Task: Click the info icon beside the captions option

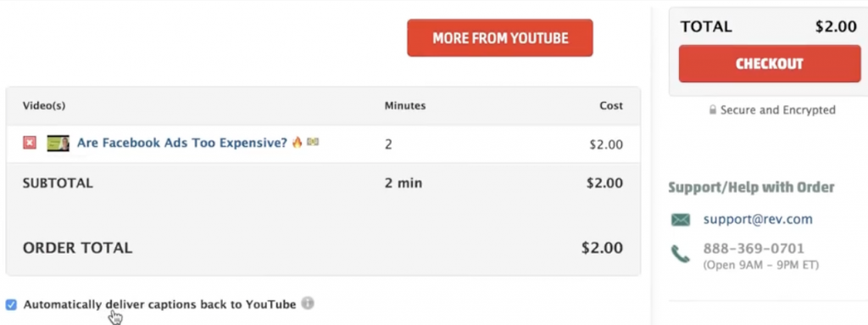Action: pos(308,304)
